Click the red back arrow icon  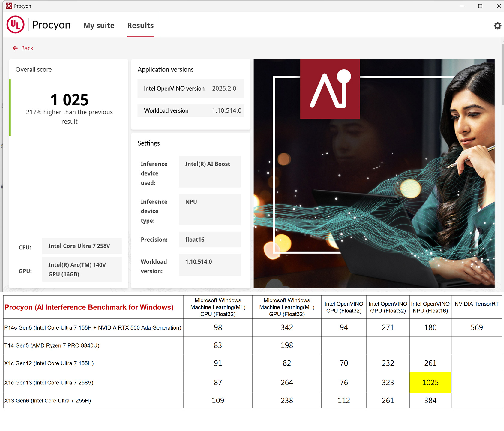click(x=15, y=48)
